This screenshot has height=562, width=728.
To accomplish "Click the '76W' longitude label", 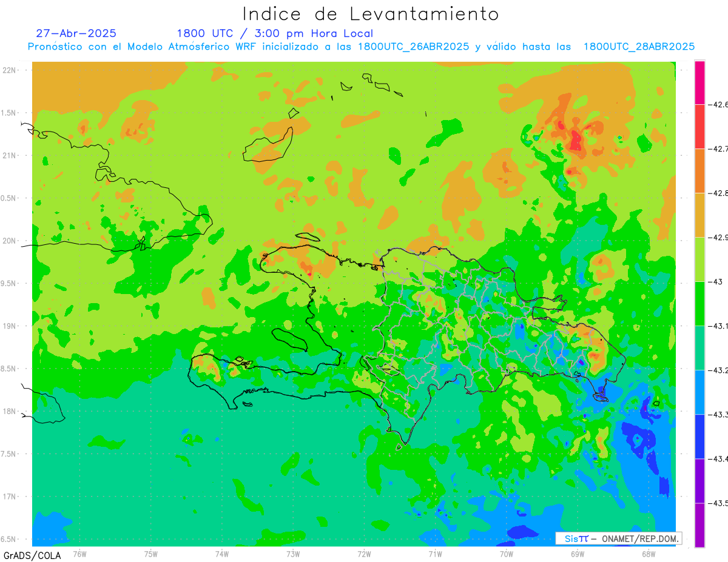I will pos(80,554).
